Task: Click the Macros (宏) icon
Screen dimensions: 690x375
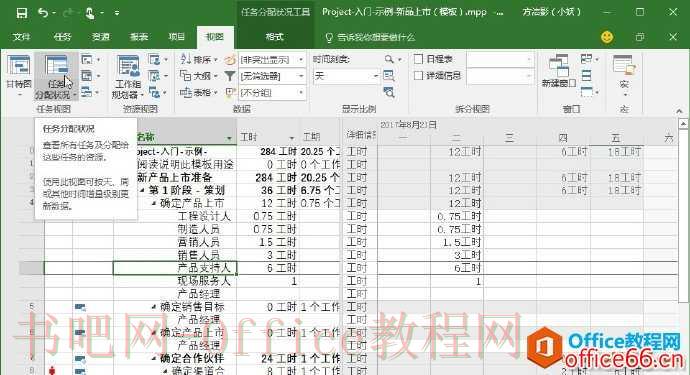Action: point(624,66)
